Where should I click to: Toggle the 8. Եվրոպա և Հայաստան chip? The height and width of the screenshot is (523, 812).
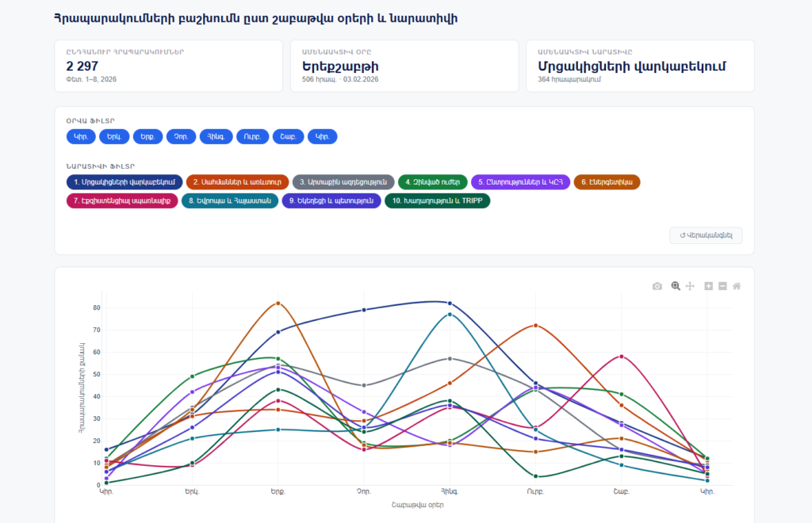tap(229, 201)
